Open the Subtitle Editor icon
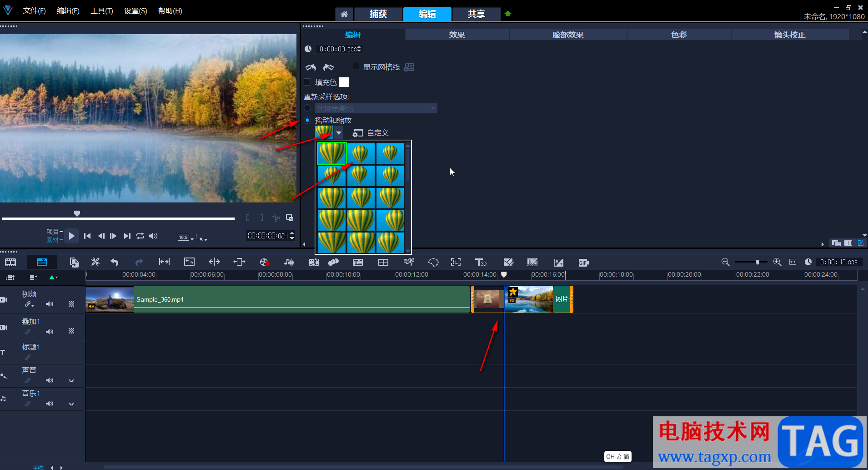 pyautogui.click(x=358, y=262)
